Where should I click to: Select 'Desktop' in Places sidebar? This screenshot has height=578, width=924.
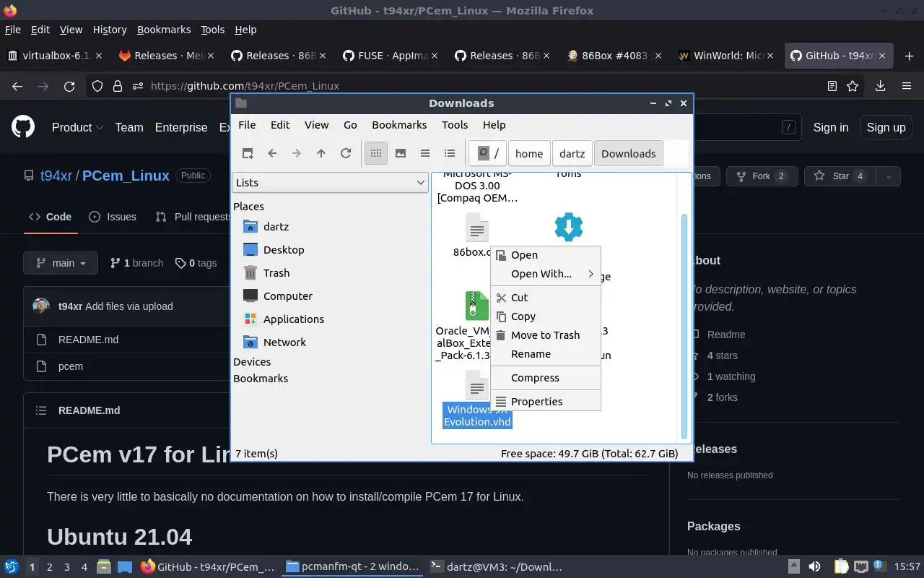pyautogui.click(x=284, y=249)
